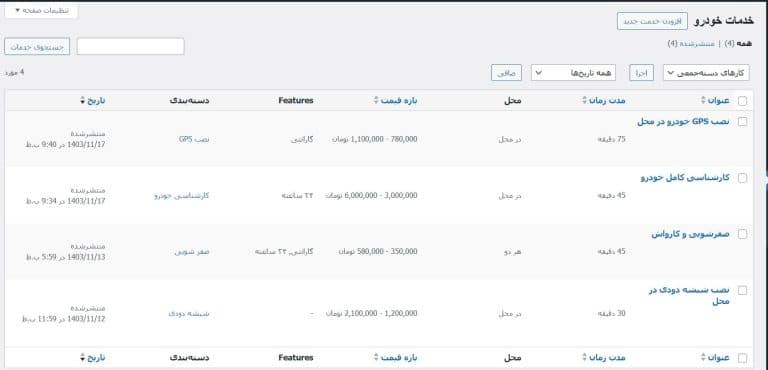The width and height of the screenshot is (768, 370).
Task: Sort by بازه قیمت column in footer
Action: point(395,358)
